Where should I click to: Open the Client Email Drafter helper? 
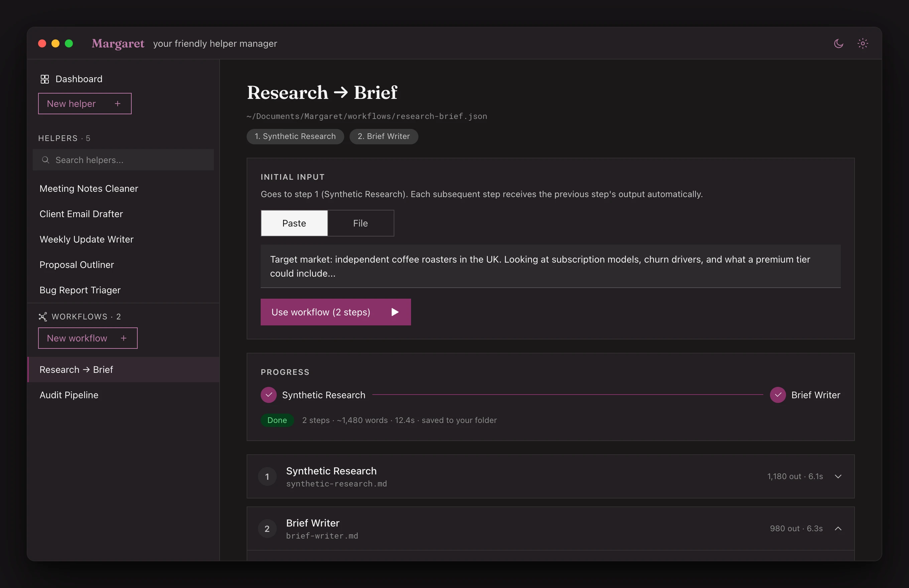(x=123, y=214)
